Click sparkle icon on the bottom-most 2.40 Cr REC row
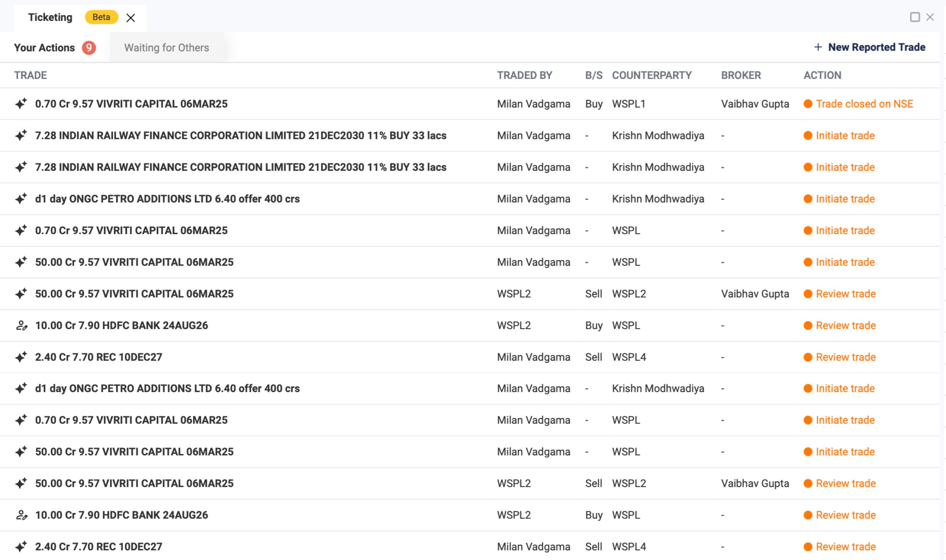 point(21,546)
